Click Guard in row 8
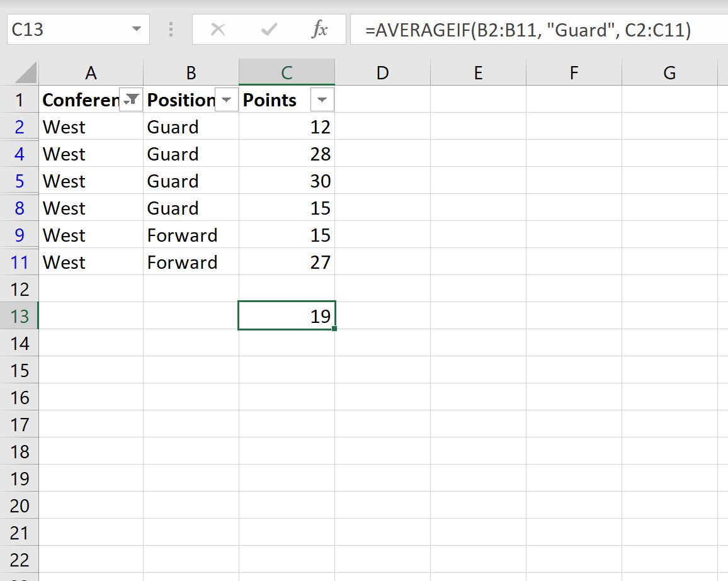This screenshot has width=728, height=581. click(173, 208)
